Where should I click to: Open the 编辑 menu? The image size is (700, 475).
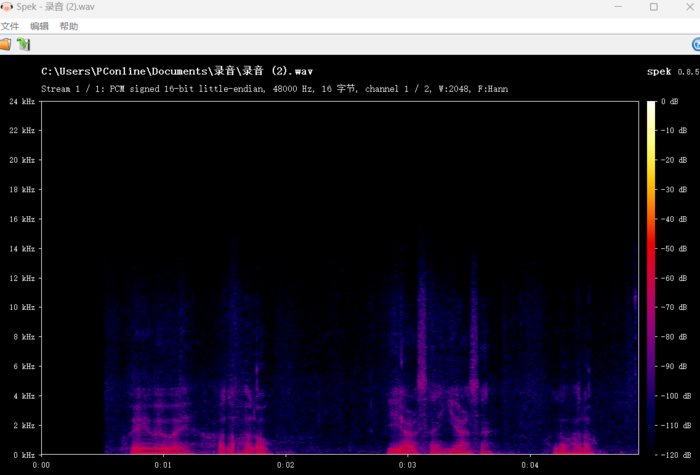(39, 26)
